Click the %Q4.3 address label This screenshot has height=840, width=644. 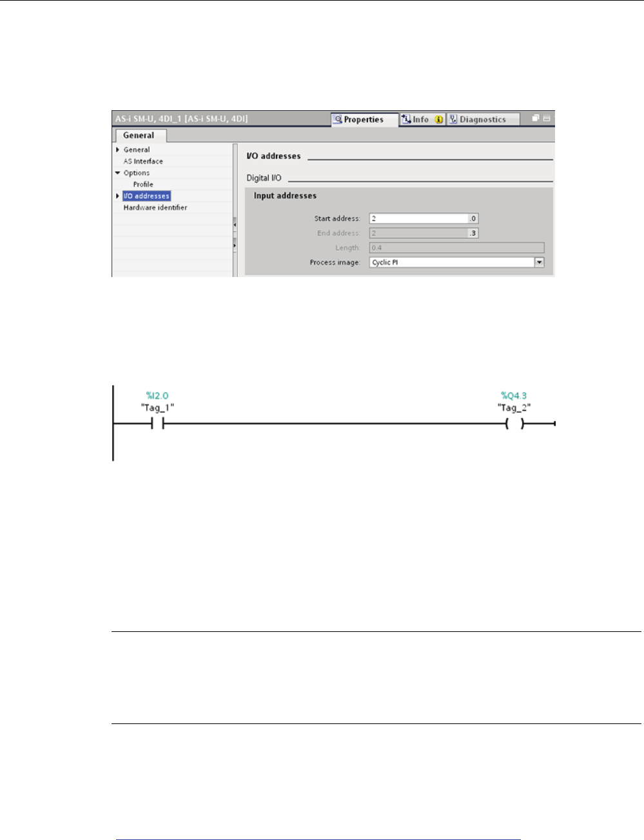tap(514, 396)
